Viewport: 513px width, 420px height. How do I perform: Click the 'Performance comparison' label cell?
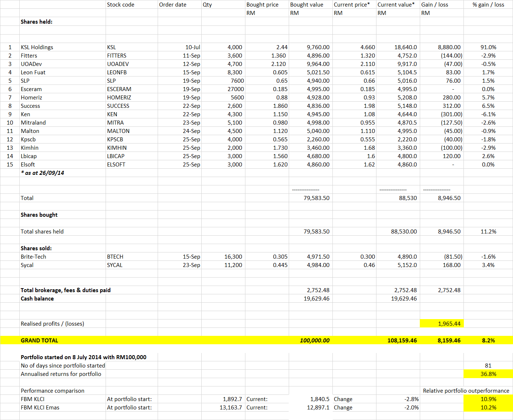point(63,390)
